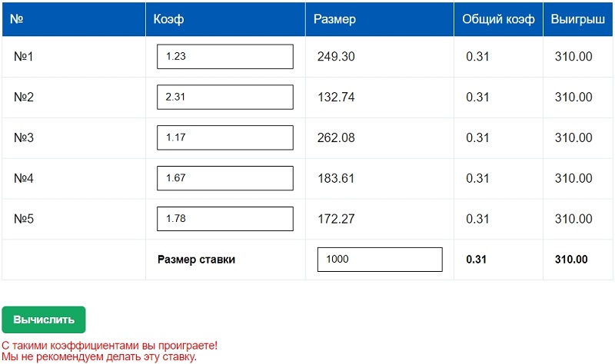Image resolution: width=615 pixels, height=364 pixels.
Task: Click the bet size field showing 1000
Action: tap(380, 260)
